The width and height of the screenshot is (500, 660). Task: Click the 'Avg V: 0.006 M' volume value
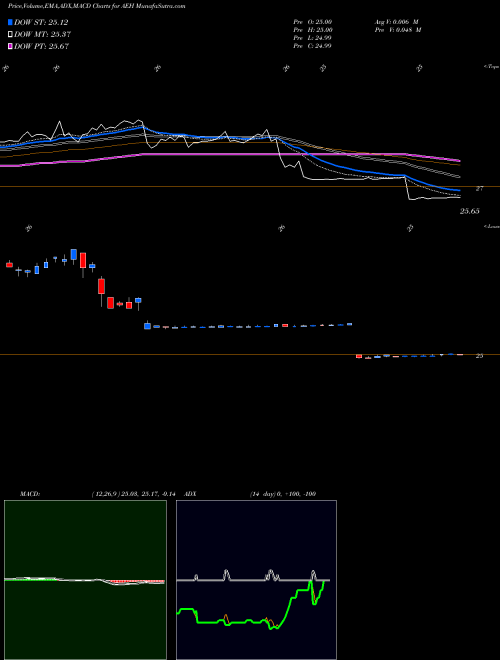396,22
